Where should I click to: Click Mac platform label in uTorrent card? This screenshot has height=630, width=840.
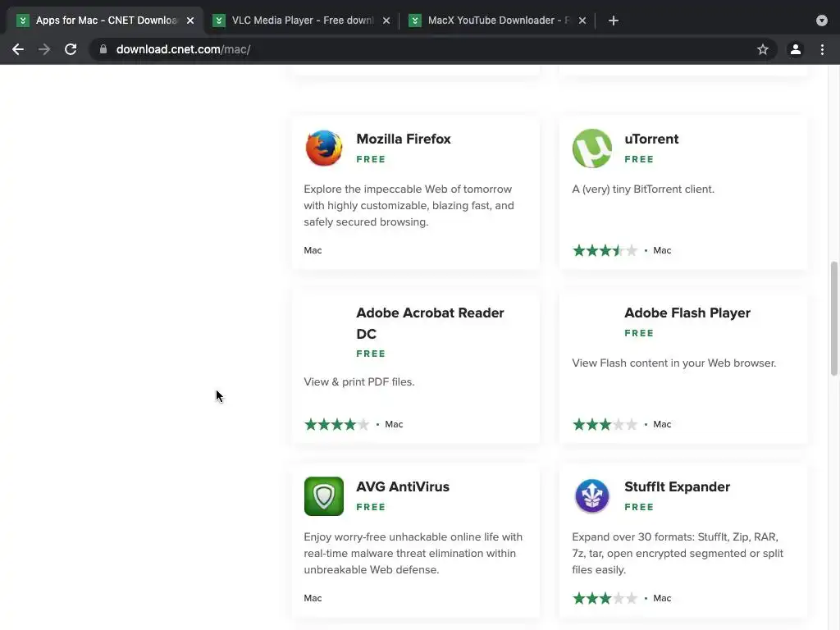(x=662, y=250)
